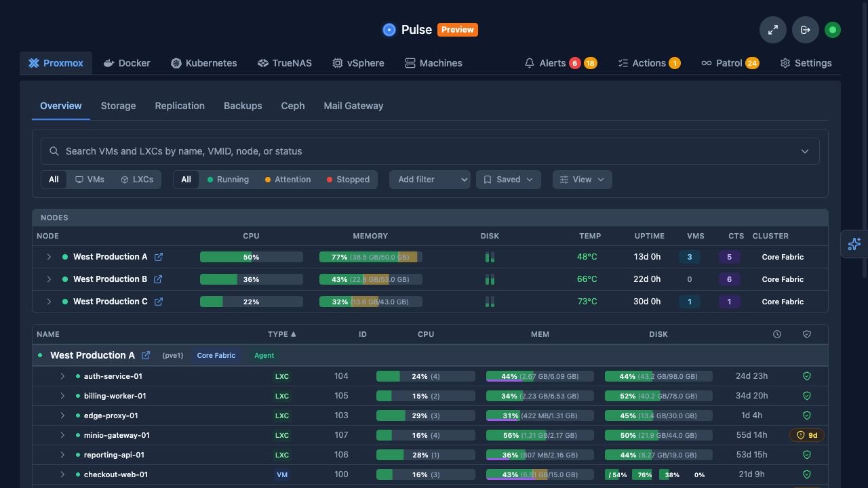The width and height of the screenshot is (868, 488).
Task: Open West Production A external link icon in nodes table
Action: click(x=159, y=257)
